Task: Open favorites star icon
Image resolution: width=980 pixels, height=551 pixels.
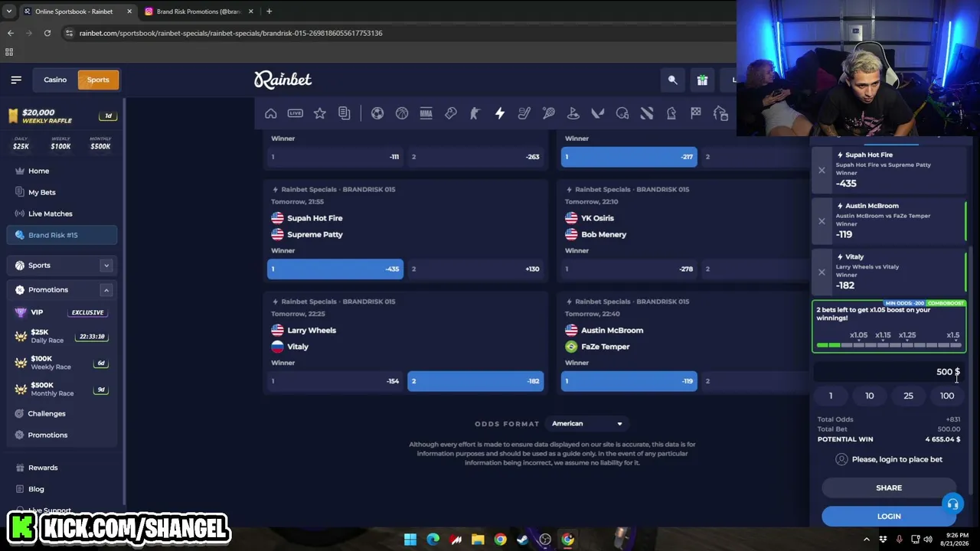Action: (x=320, y=113)
